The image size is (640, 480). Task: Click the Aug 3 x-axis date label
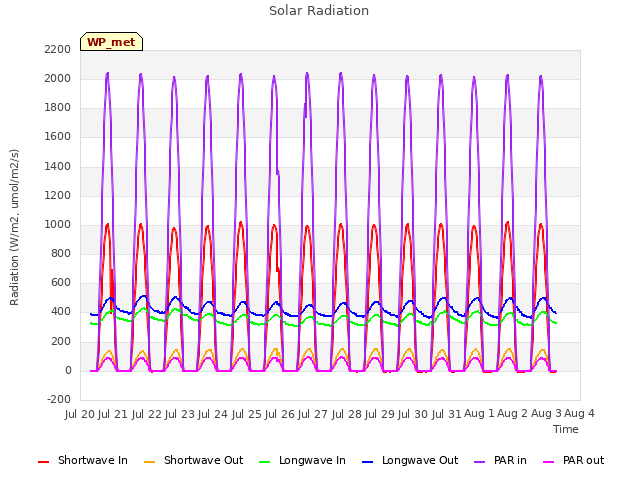point(546,414)
